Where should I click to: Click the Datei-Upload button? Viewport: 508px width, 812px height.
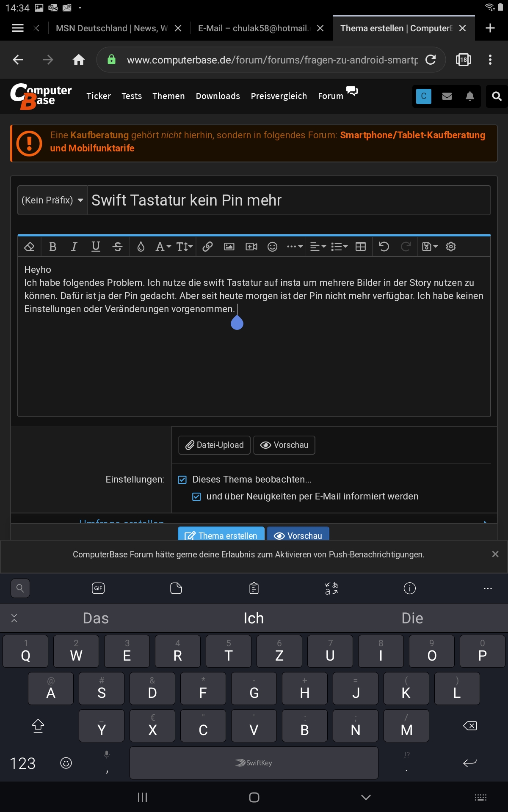coord(215,445)
